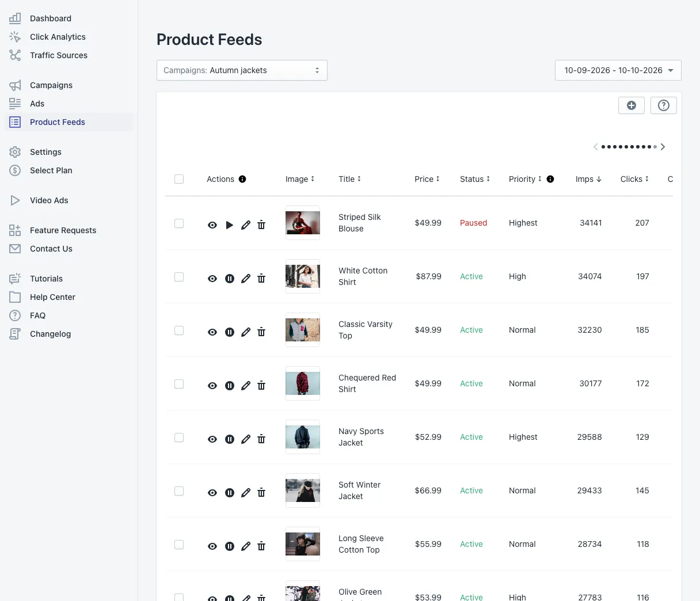Open the Striped Silk Blouse thumbnail image
Viewport: 700px width, 601px height.
pos(303,223)
